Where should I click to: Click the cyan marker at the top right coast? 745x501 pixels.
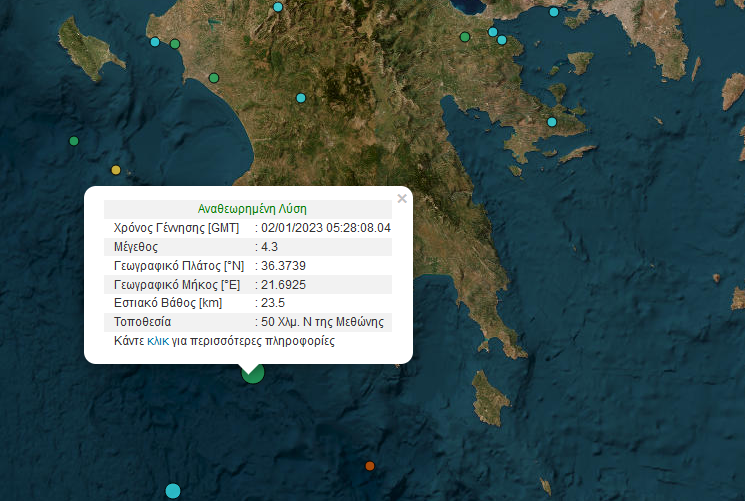click(554, 12)
